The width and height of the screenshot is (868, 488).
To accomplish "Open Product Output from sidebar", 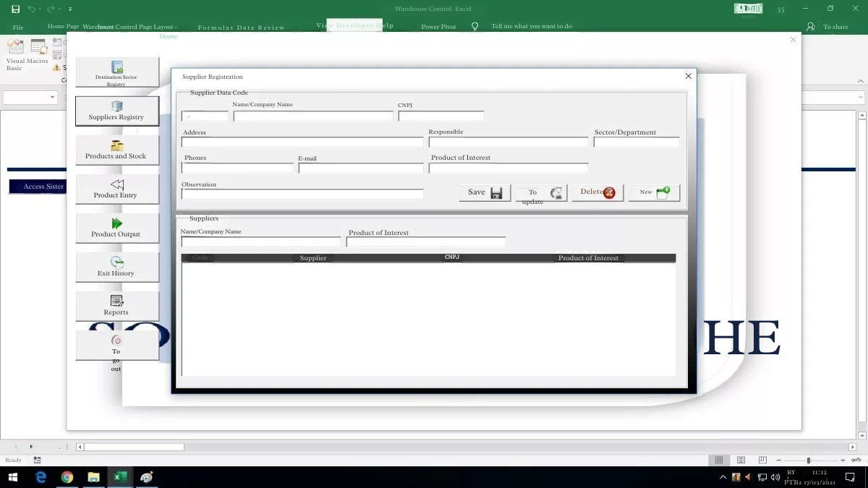I will tap(117, 228).
